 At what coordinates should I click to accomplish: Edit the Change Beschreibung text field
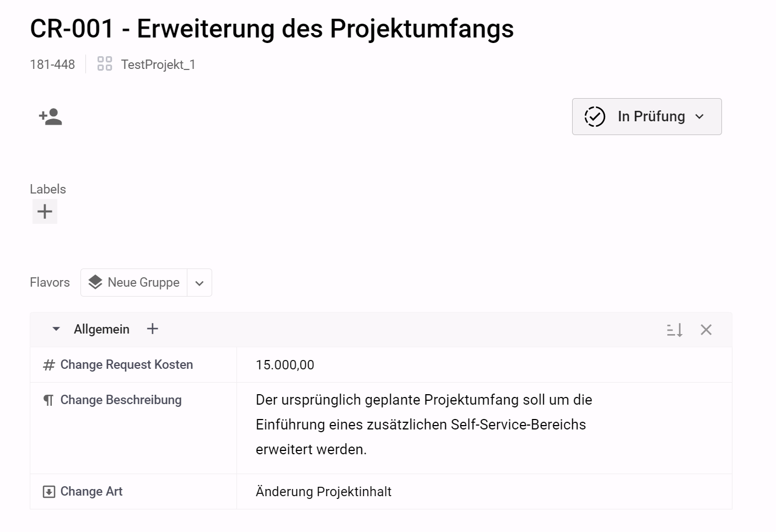point(484,428)
